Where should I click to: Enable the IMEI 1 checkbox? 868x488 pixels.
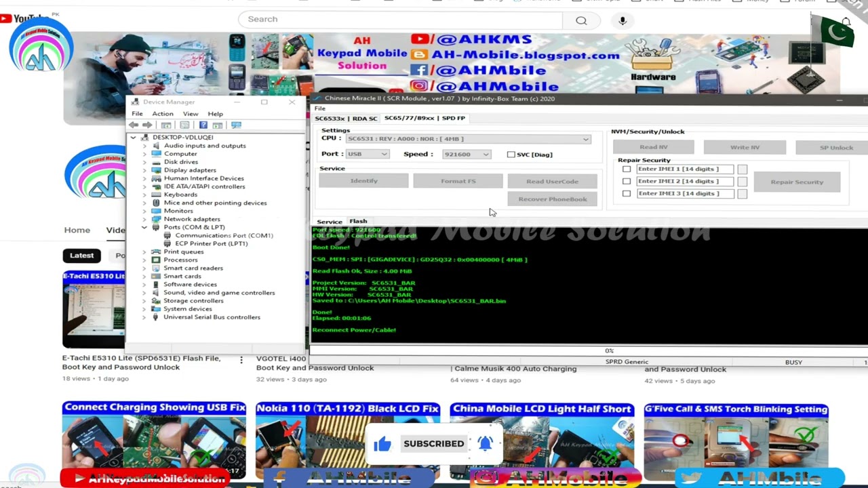tap(627, 169)
